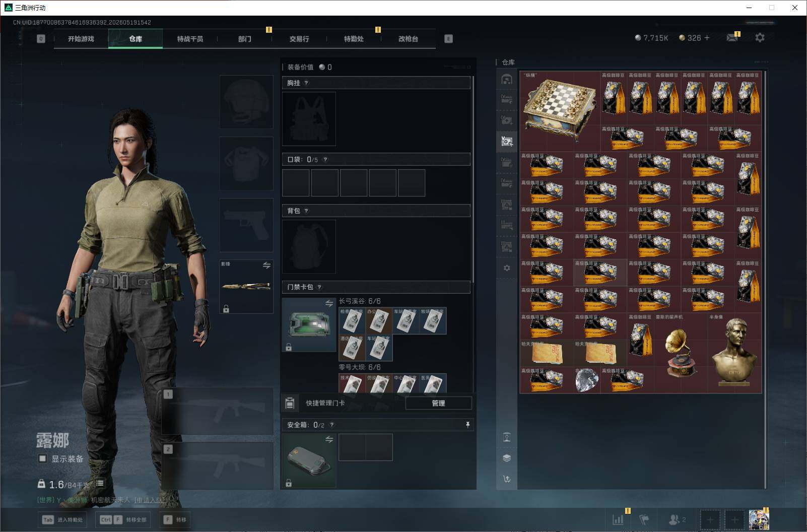Click the cart upload sell icon
The height and width of the screenshot is (532, 807).
[507, 479]
